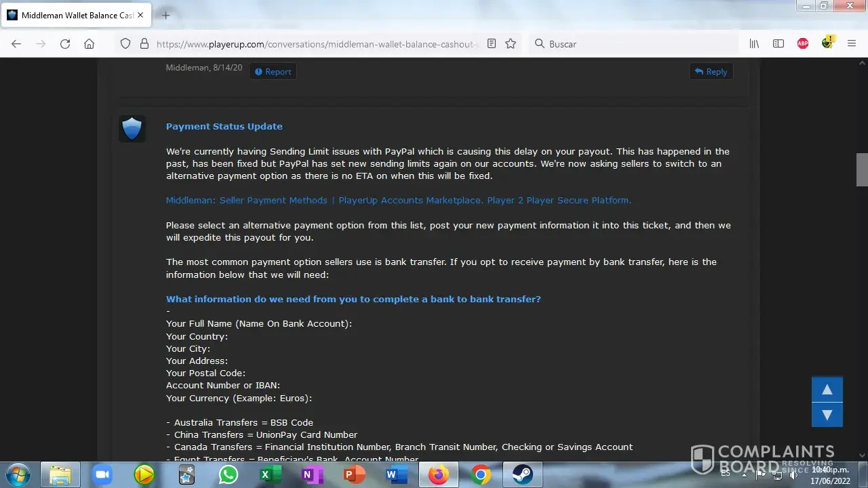The image size is (868, 488).
Task: Click the 'Your City:' line
Action: click(188, 348)
